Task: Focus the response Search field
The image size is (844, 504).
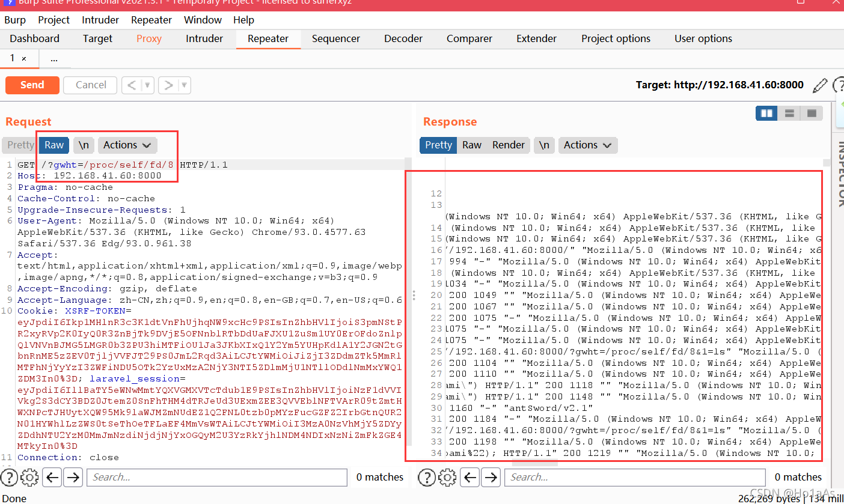Action: [635, 478]
